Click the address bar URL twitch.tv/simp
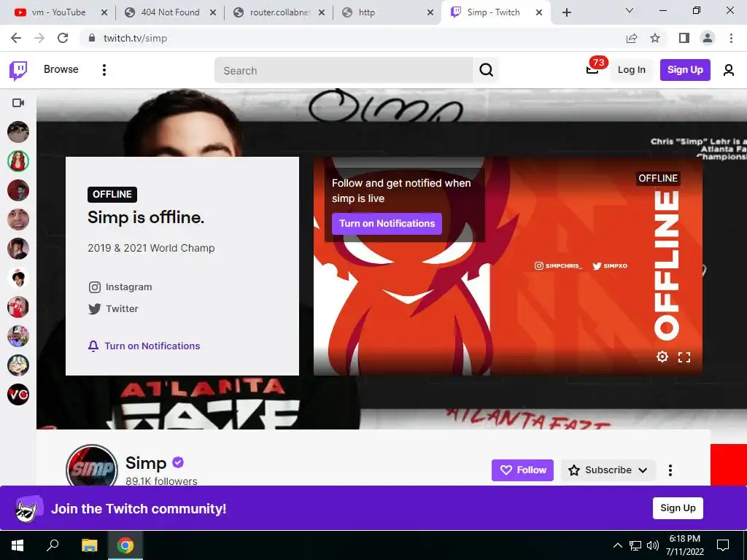The height and width of the screenshot is (560, 747). (x=135, y=38)
